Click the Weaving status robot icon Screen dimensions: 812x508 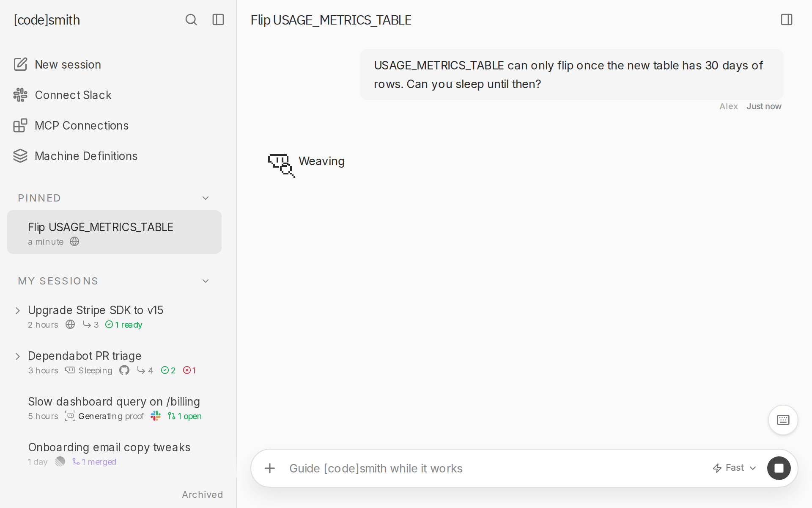[x=281, y=165]
